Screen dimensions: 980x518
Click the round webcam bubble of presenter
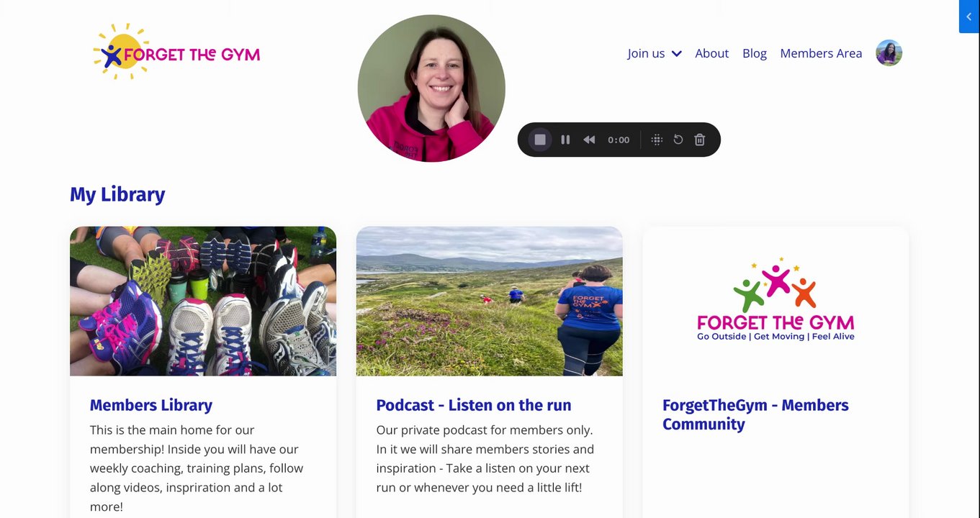point(431,88)
